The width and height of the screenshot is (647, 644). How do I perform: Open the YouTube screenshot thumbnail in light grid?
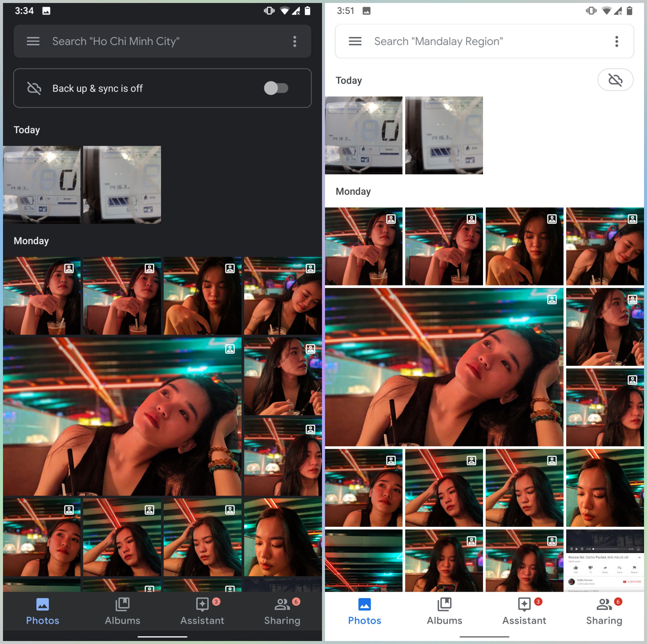coord(605,560)
